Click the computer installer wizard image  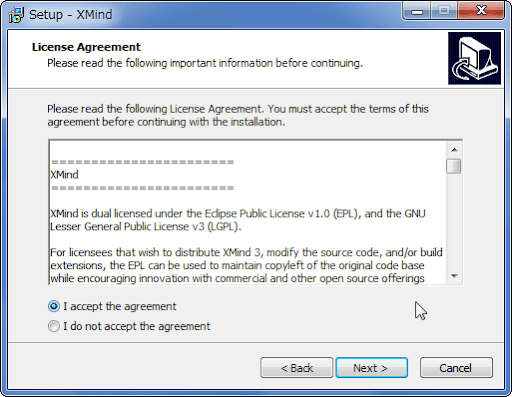(474, 58)
